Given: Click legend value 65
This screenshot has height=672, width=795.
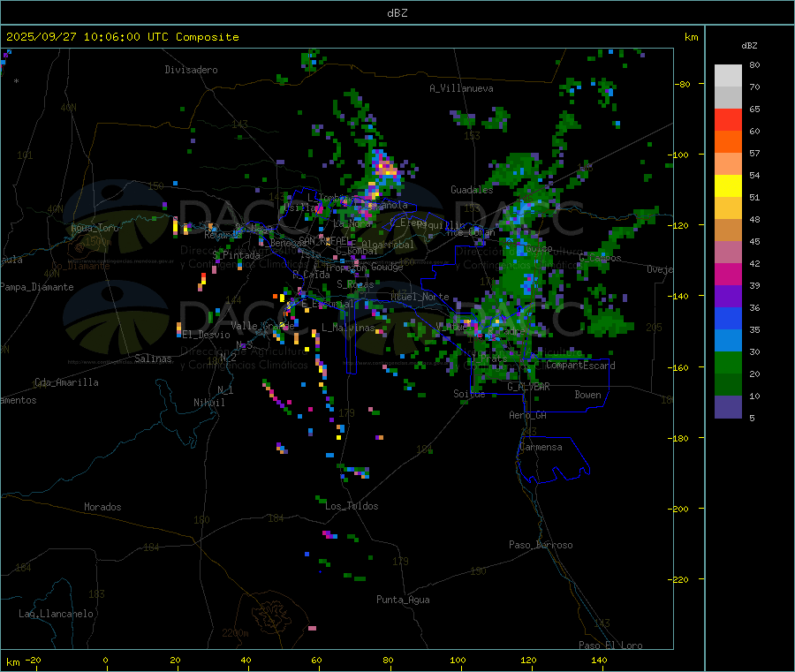Looking at the screenshot, I should (x=754, y=109).
